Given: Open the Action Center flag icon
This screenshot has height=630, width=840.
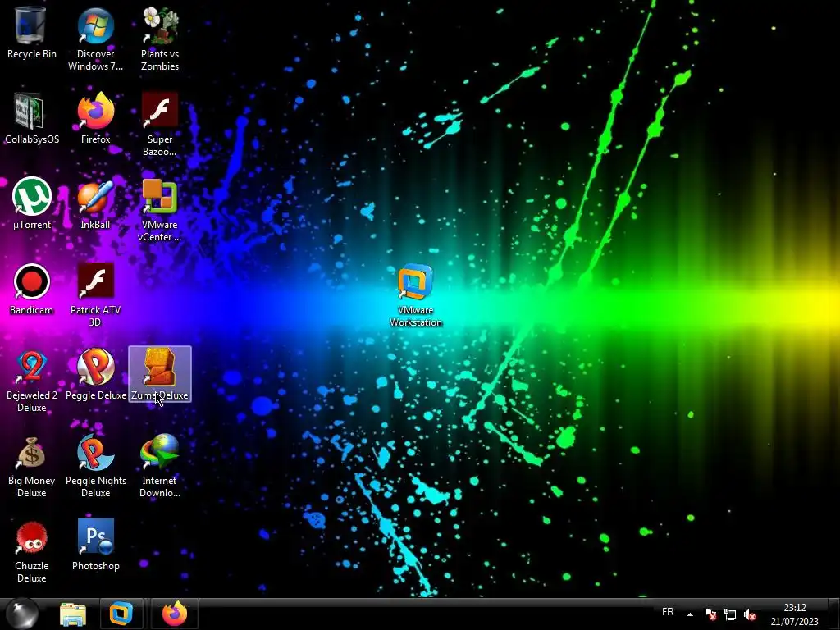Looking at the screenshot, I should coord(710,614).
